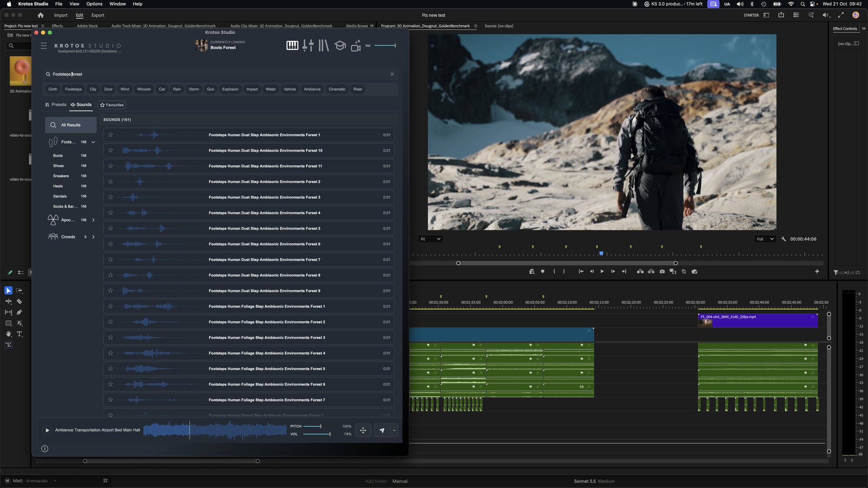
Task: Select the All Results category
Action: click(71, 125)
